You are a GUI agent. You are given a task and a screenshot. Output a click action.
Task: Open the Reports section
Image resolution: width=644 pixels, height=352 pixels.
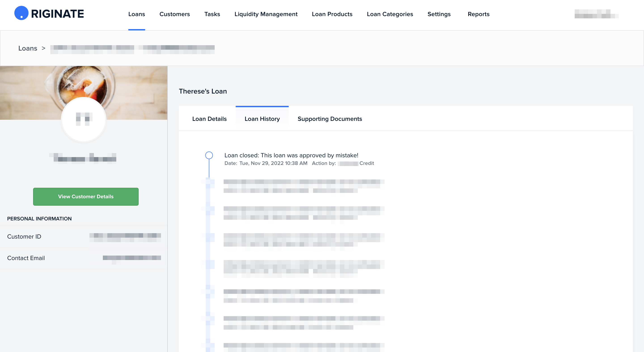click(x=478, y=14)
